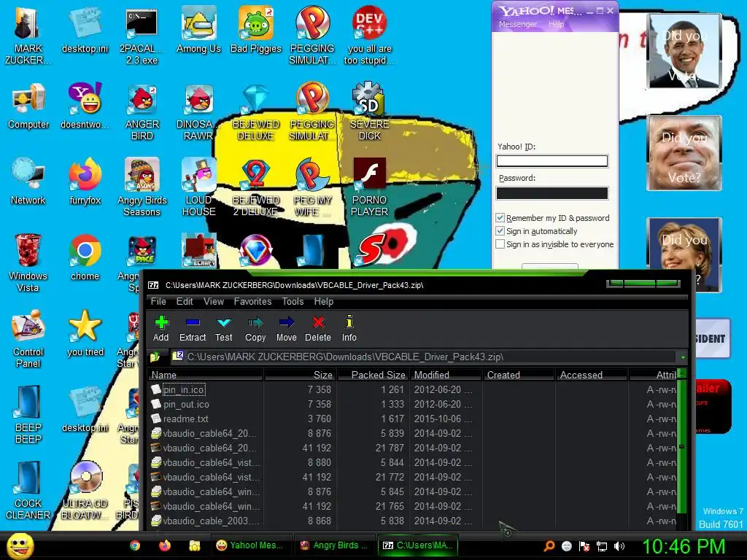Select the pin_out.ico file row
The height and width of the screenshot is (560, 747).
coord(414,404)
